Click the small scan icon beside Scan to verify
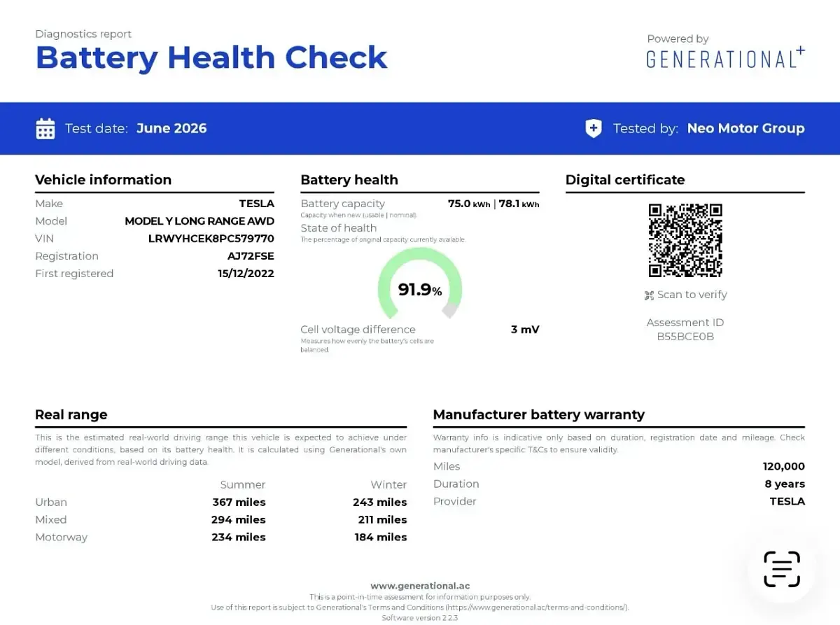The image size is (840, 625). 649,295
